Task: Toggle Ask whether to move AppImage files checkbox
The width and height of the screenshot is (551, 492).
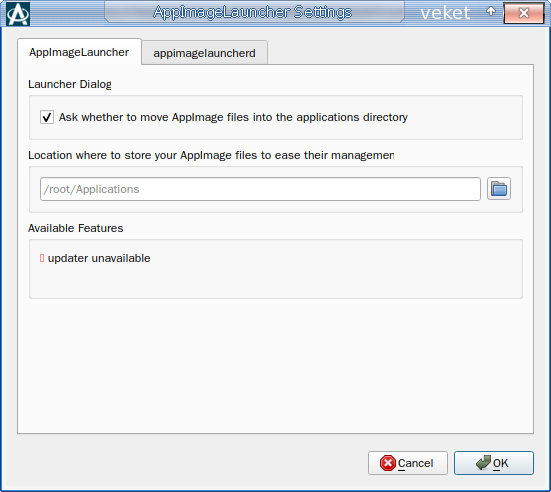Action: click(47, 117)
